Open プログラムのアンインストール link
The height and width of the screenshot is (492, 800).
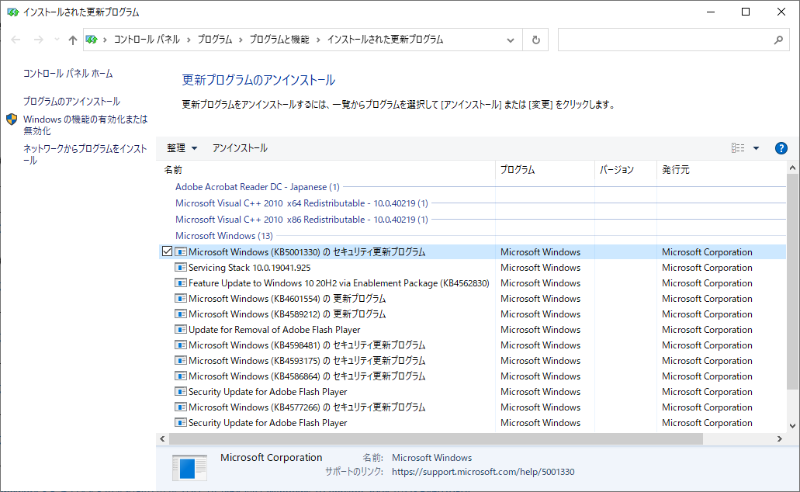coord(71,101)
